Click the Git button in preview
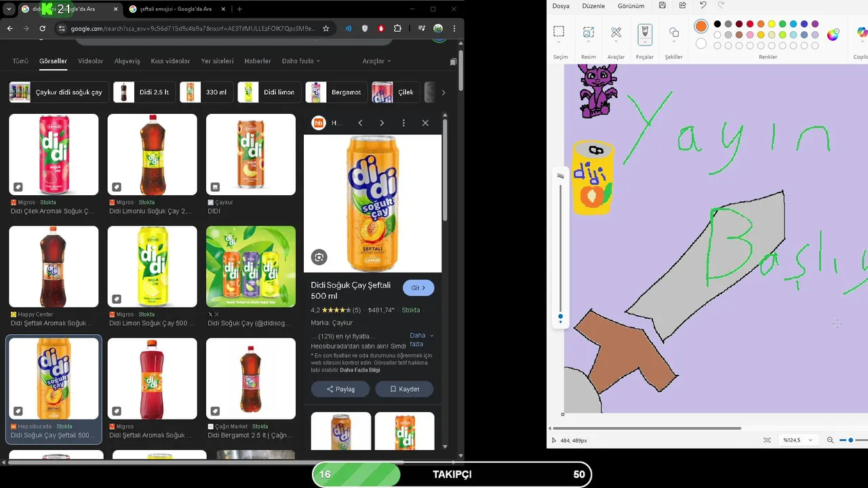The width and height of the screenshot is (868, 488). point(418,288)
